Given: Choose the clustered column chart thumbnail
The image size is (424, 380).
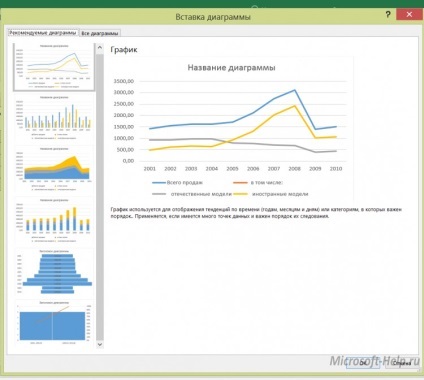Looking at the screenshot, I should (x=54, y=117).
